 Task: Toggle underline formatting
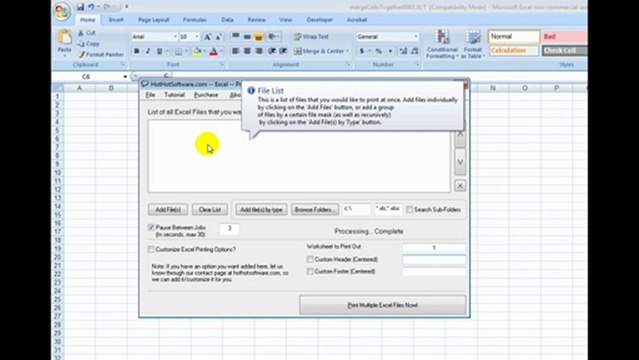point(159,51)
